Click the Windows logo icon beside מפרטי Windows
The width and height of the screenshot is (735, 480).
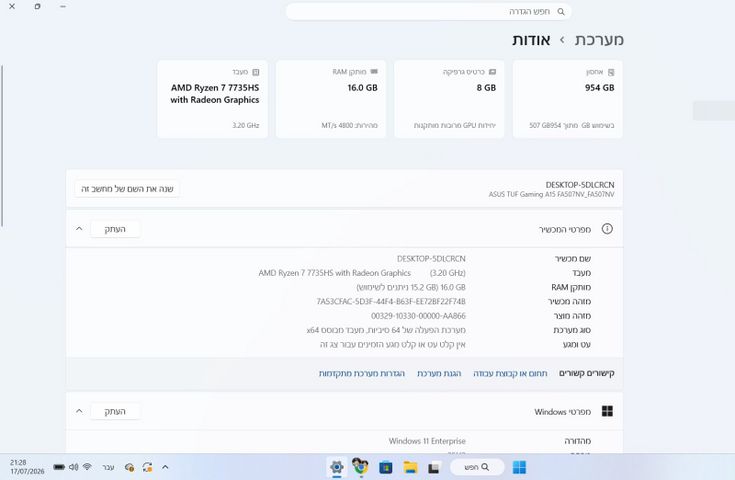607,411
